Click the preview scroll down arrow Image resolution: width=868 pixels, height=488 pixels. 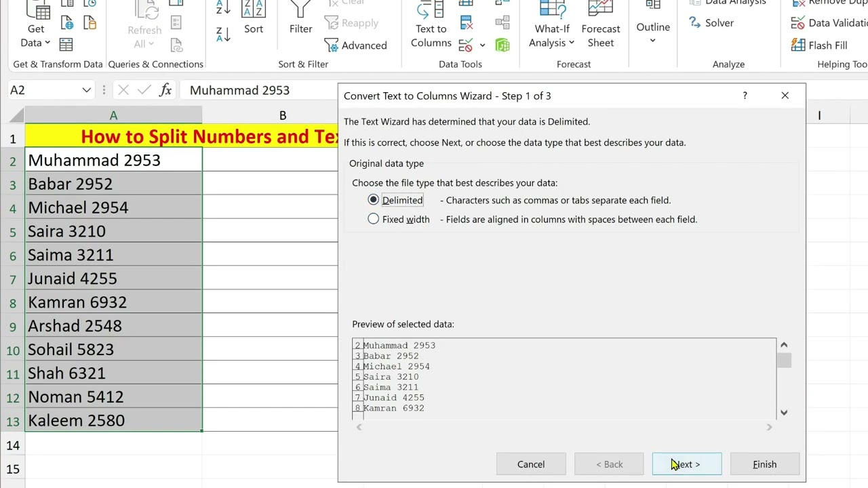[784, 412]
